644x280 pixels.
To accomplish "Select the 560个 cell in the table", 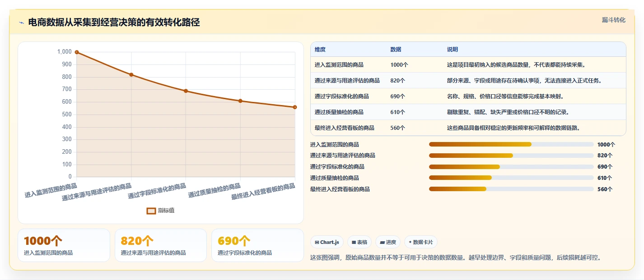I will (397, 128).
